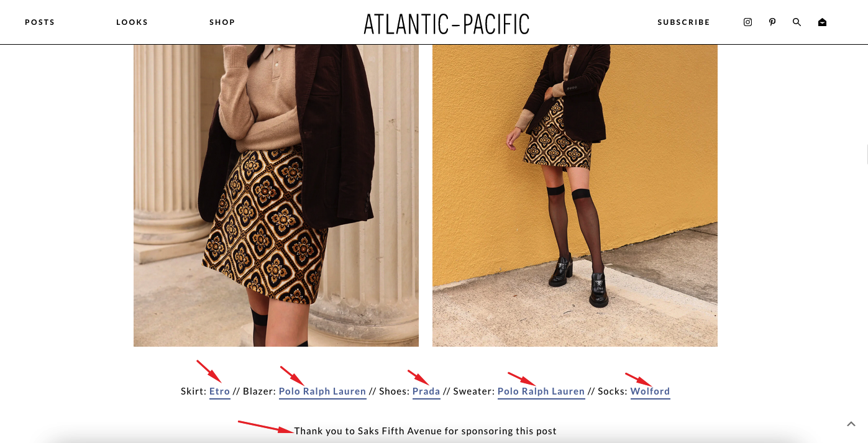868x443 pixels.
Task: Open the LOOKS menu item
Action: [132, 22]
